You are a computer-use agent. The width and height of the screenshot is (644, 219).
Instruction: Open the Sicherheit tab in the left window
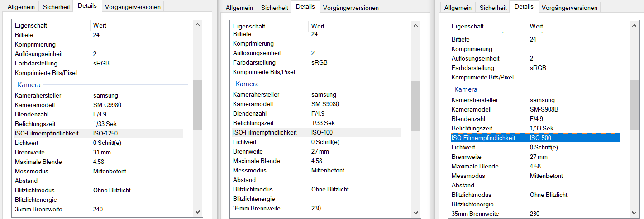pyautogui.click(x=56, y=6)
